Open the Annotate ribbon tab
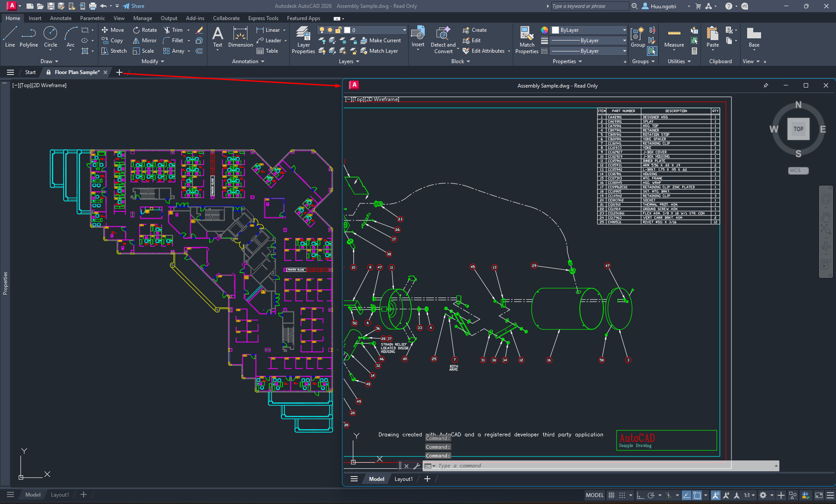The height and width of the screenshot is (504, 836). pos(61,18)
